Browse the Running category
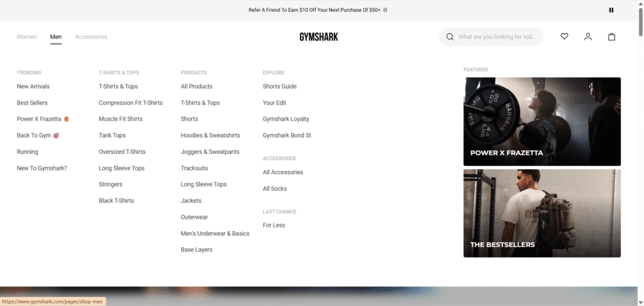Image resolution: width=644 pixels, height=306 pixels. [27, 152]
